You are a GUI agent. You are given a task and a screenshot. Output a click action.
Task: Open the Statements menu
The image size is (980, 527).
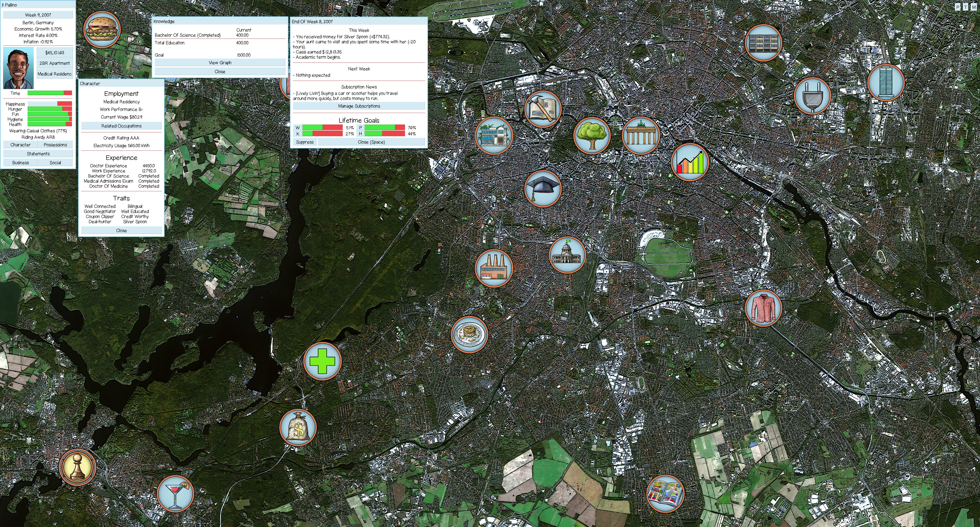coord(38,154)
